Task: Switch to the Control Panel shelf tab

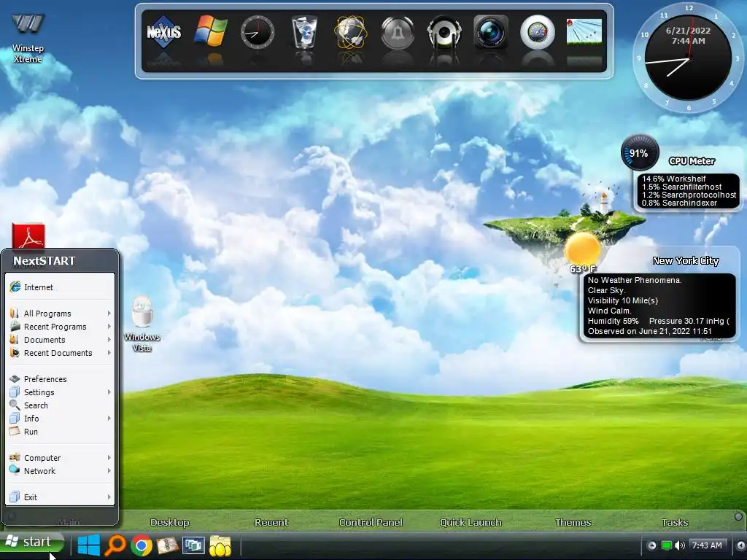Action: tap(371, 522)
